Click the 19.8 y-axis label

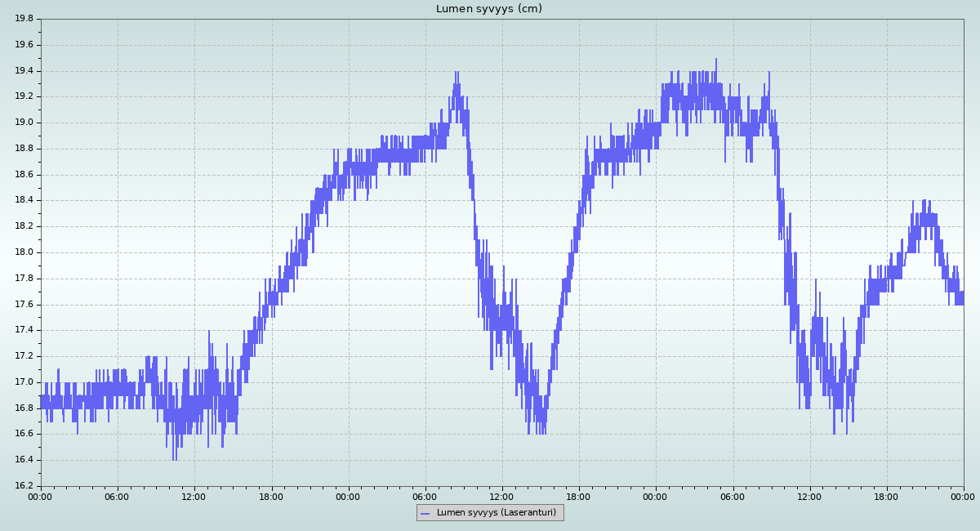(24, 19)
